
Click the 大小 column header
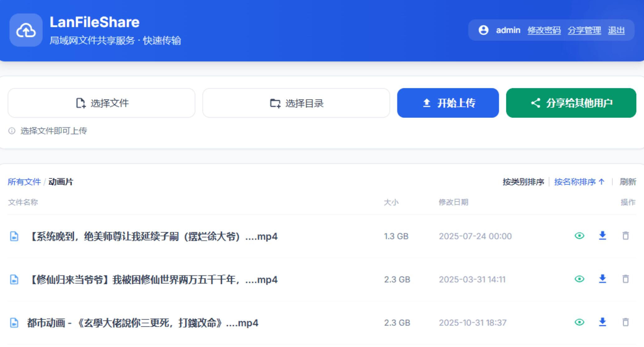(x=391, y=202)
